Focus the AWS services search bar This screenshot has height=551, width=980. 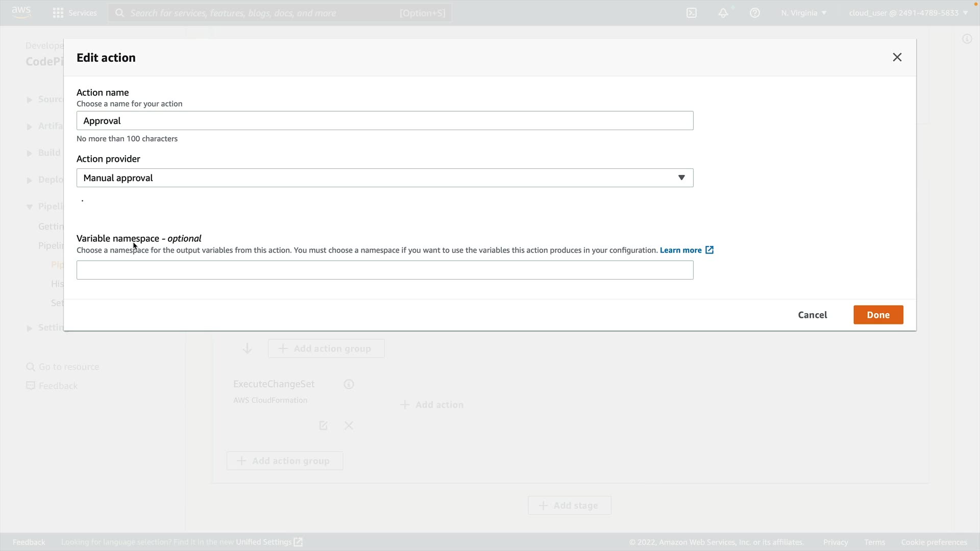pyautogui.click(x=280, y=13)
